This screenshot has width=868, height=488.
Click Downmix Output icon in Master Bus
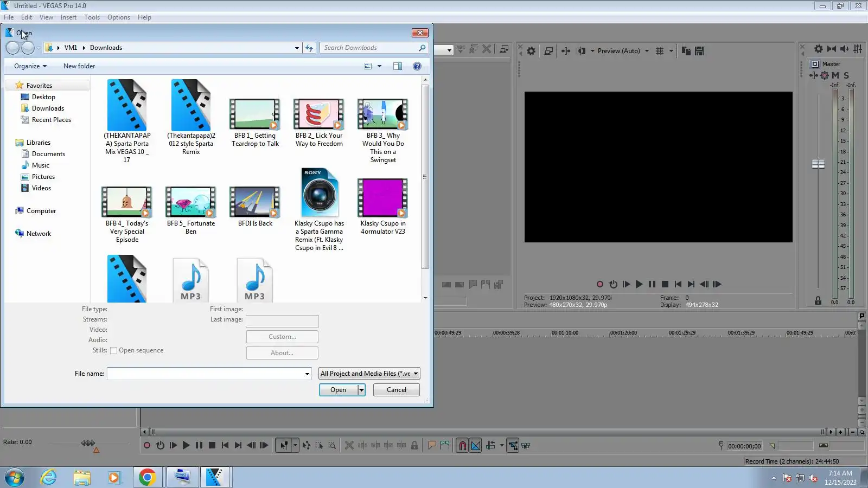tap(831, 49)
